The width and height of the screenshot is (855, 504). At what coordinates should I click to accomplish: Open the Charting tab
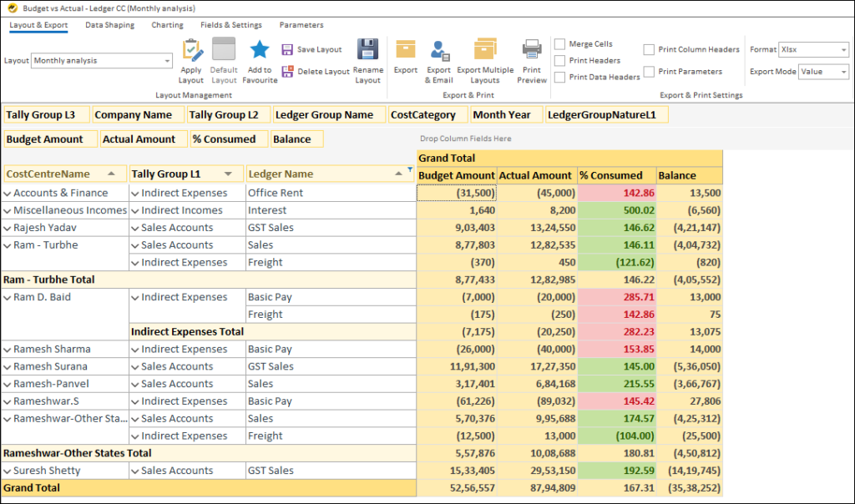point(167,25)
